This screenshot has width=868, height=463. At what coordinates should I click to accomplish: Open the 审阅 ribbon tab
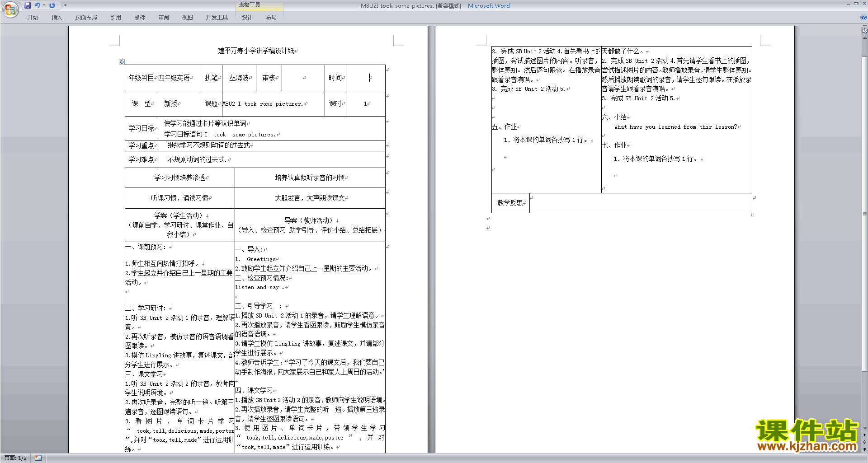point(164,17)
